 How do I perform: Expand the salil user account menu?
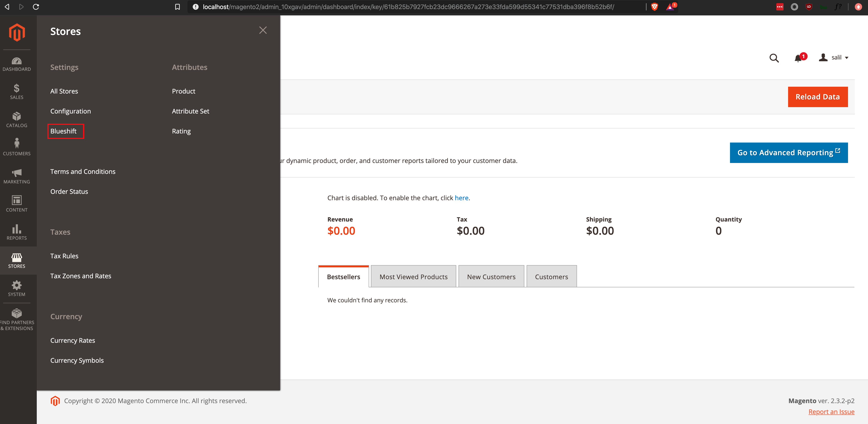(x=834, y=58)
